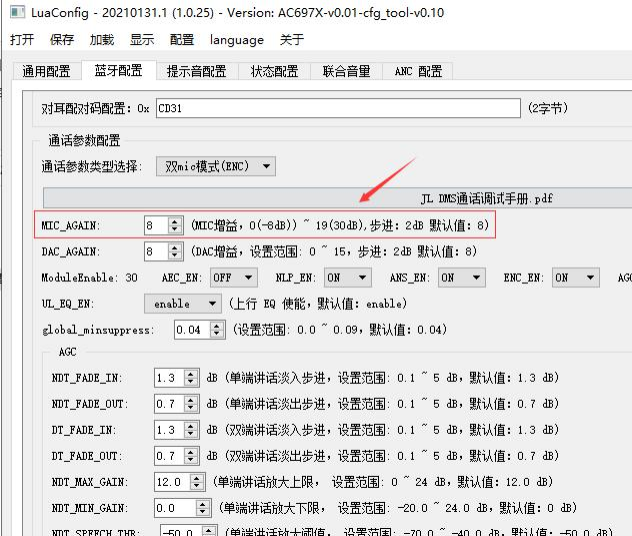Open the JL DMS通话调试手册.pdf button
The width and height of the screenshot is (632, 536).
337,198
